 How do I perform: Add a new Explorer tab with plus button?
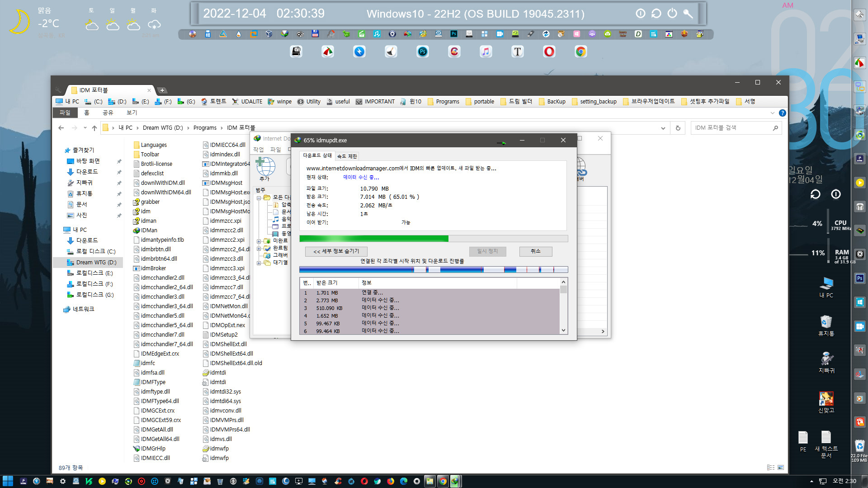162,90
